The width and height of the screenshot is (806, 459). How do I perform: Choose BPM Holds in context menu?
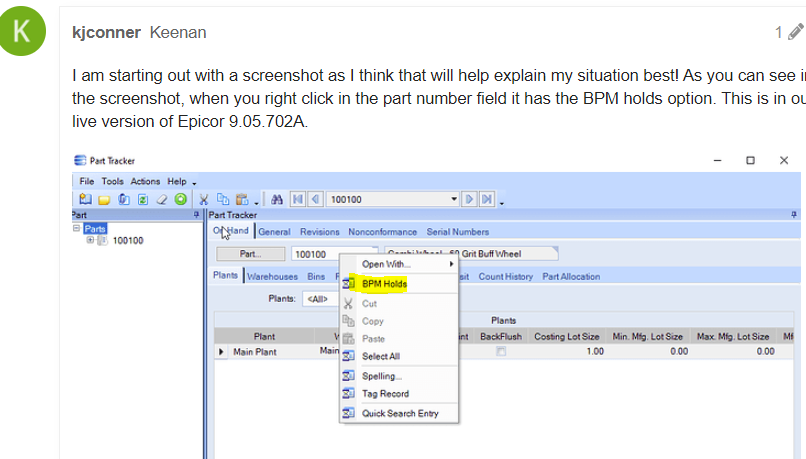[x=384, y=284]
